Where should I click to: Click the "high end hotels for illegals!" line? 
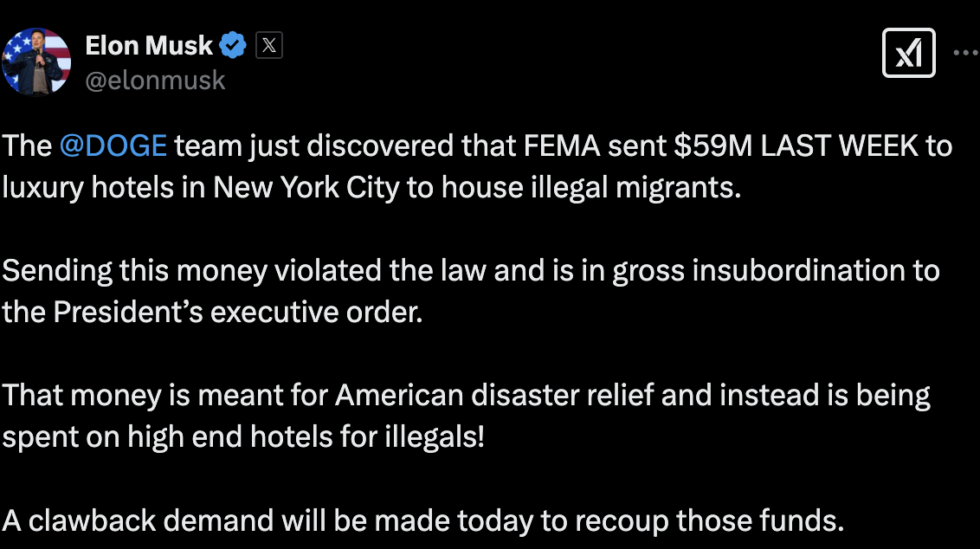coord(305,436)
